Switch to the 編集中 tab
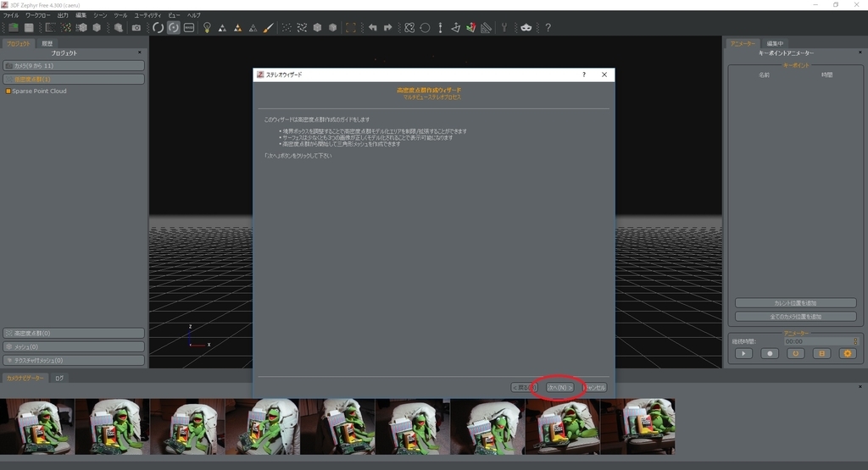 [x=775, y=43]
